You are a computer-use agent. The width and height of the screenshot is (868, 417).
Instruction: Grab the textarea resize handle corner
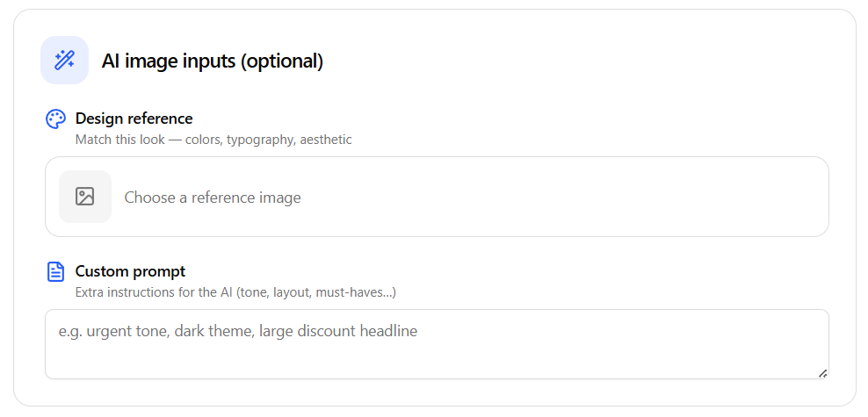[822, 373]
